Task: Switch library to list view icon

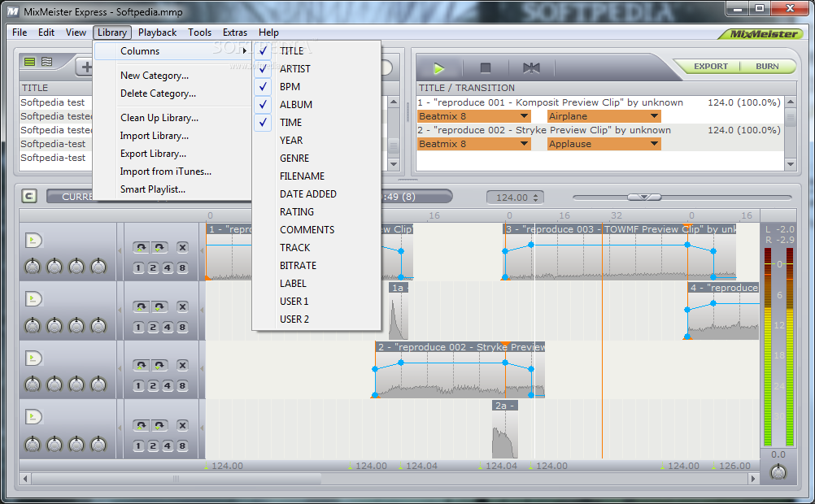Action: click(29, 62)
